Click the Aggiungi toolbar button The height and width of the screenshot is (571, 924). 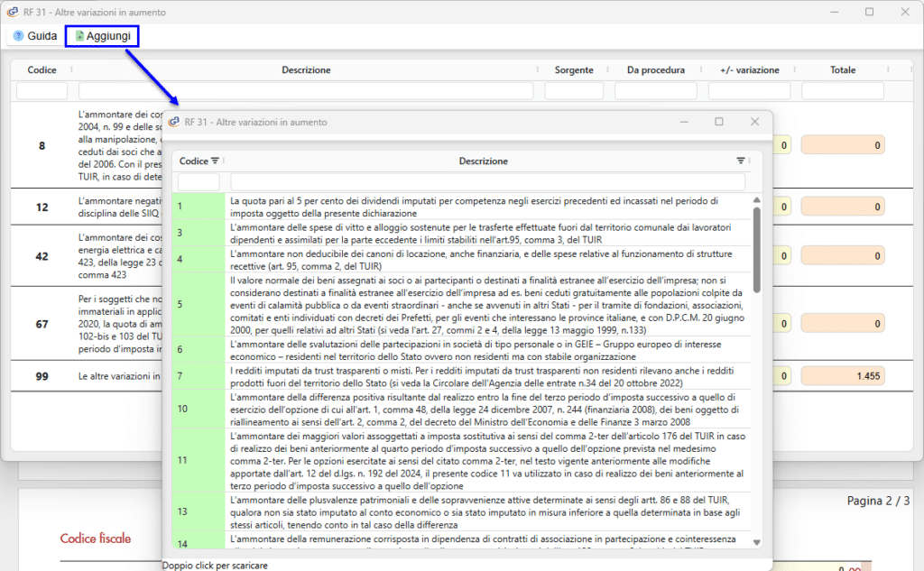103,36
